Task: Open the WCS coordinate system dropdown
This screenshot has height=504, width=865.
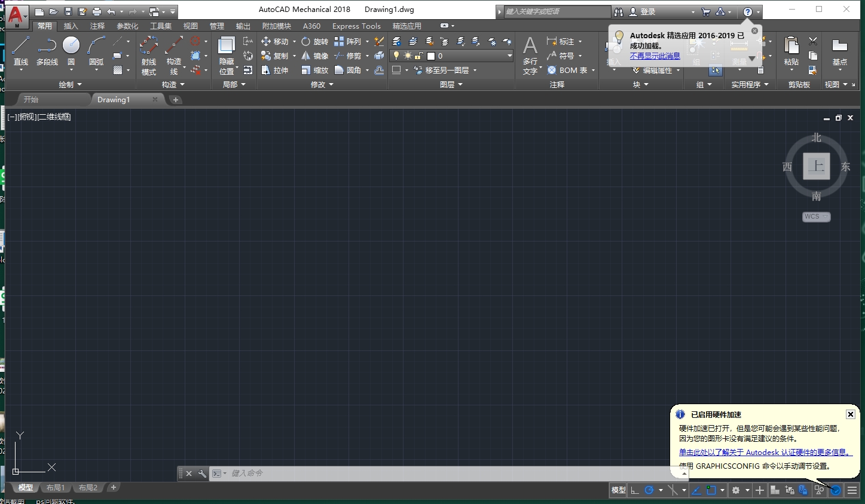Action: point(817,217)
